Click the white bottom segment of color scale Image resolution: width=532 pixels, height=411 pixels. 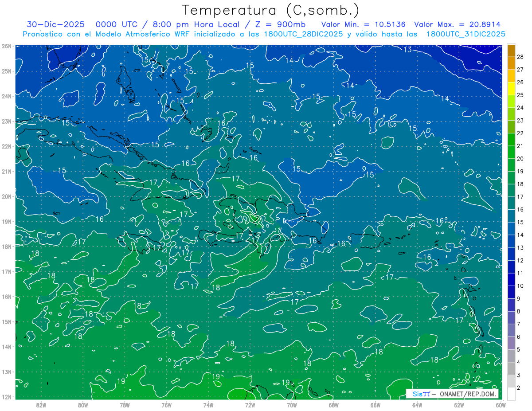[511, 393]
